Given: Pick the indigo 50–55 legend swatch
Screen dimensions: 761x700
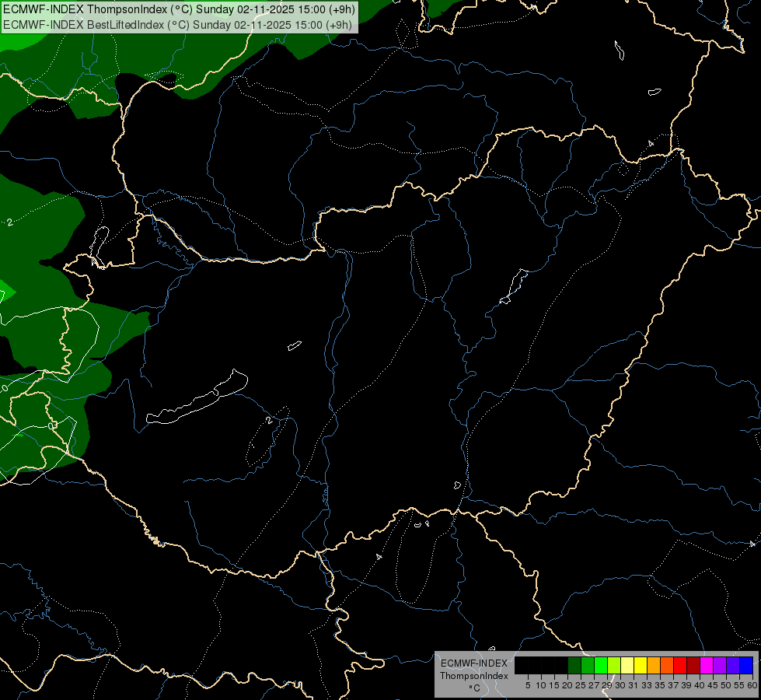Looking at the screenshot, I should coord(733,665).
